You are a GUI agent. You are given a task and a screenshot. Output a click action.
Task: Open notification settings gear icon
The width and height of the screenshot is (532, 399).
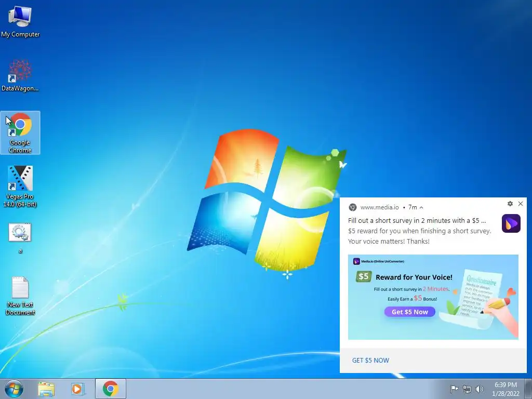click(510, 204)
